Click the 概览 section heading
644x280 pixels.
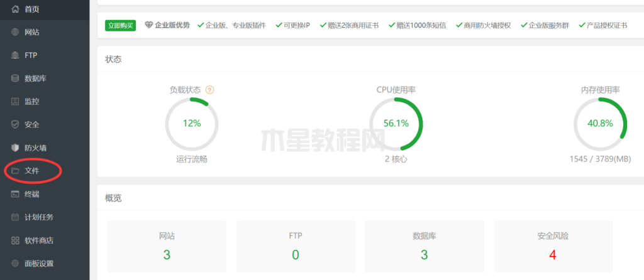(x=113, y=198)
